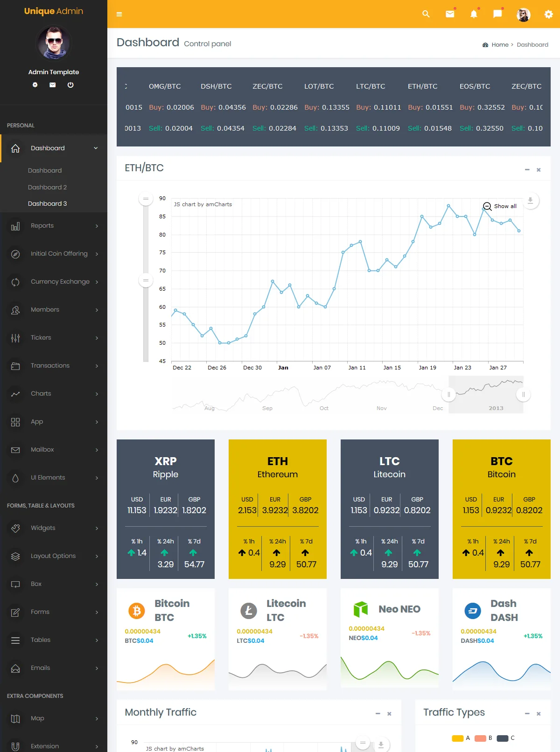Expand the Layout Options chevron
Screen dimensions: 560x752
97,556
